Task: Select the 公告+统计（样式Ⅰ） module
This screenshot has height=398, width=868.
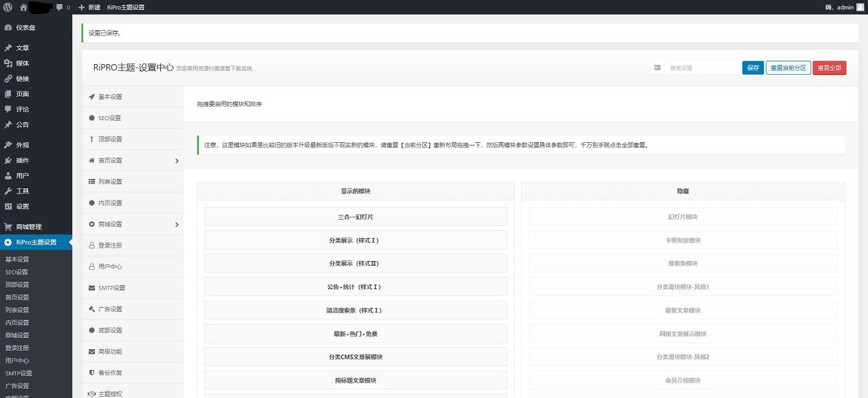Action: 356,286
